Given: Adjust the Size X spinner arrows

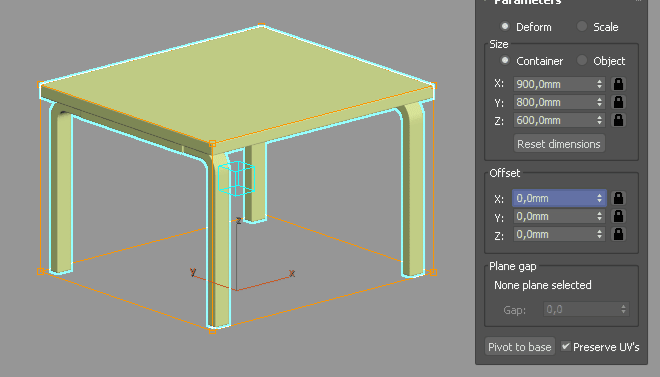Looking at the screenshot, I should (599, 84).
